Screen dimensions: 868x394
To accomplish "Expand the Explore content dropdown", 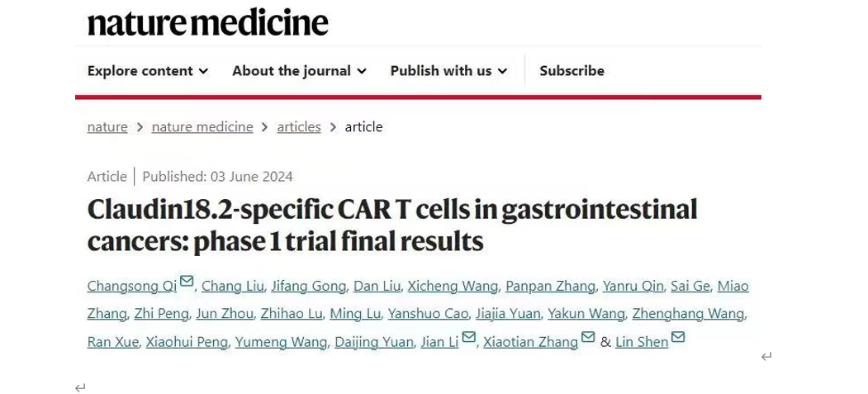I will pyautogui.click(x=147, y=71).
